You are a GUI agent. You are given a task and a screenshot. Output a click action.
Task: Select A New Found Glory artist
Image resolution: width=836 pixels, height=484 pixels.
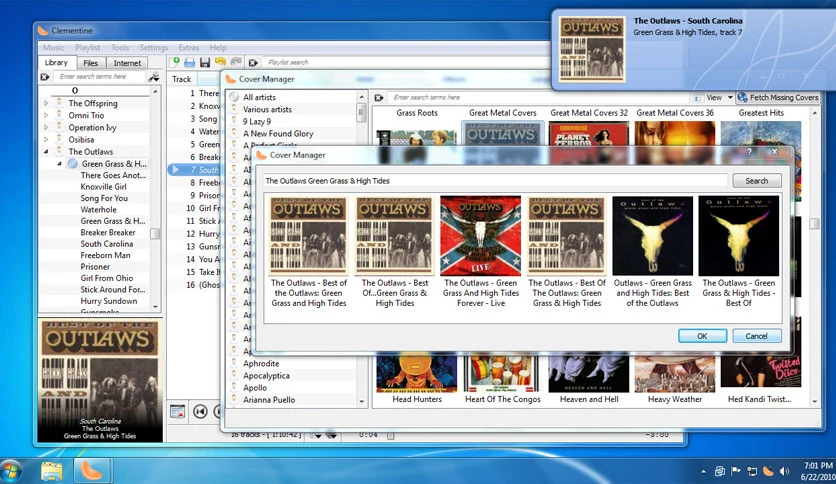point(278,134)
